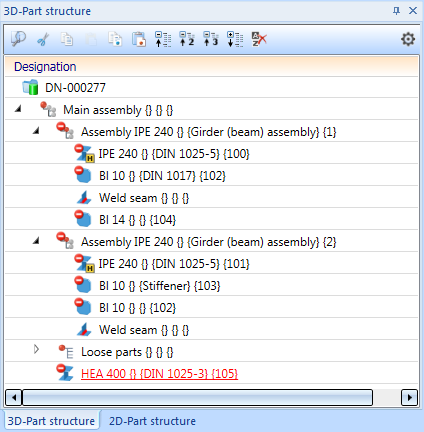Collapse structure to level 2

(187, 39)
